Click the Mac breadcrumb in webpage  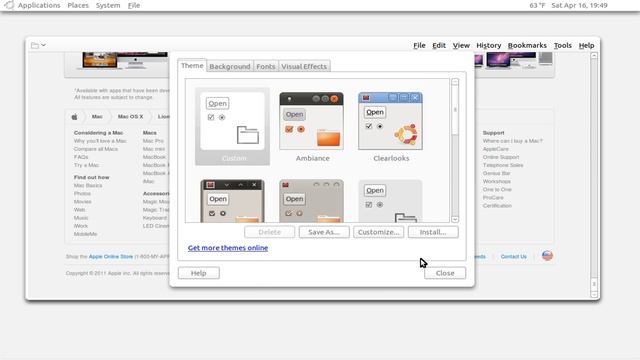[97, 117]
